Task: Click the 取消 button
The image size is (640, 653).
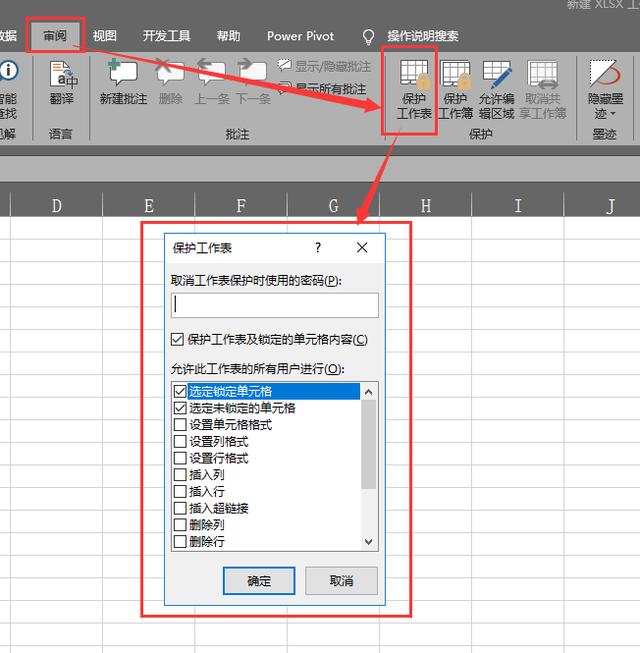Action: [341, 581]
